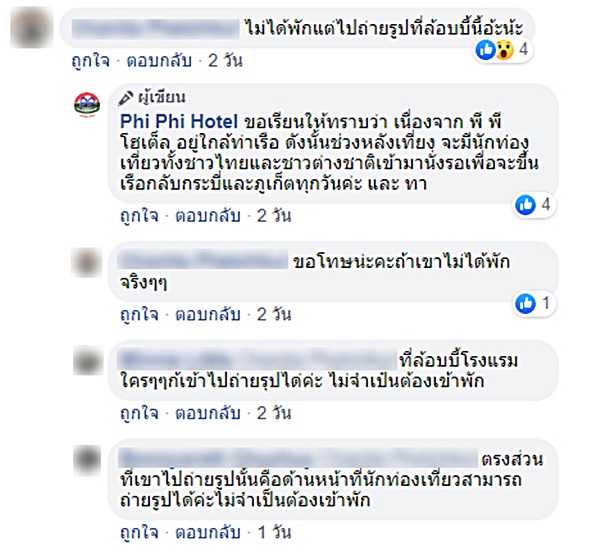Open the Phi Phi Hotel profile picture
This screenshot has height=559, width=600.
coord(87,104)
